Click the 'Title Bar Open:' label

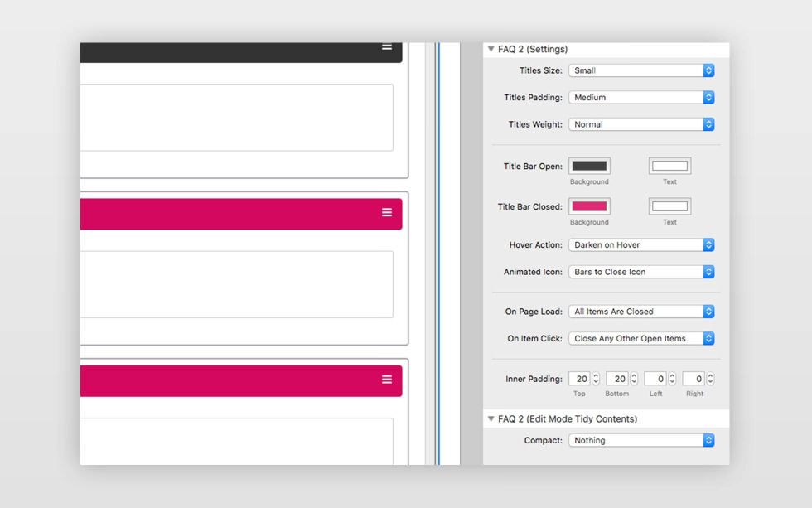pyautogui.click(x=533, y=167)
